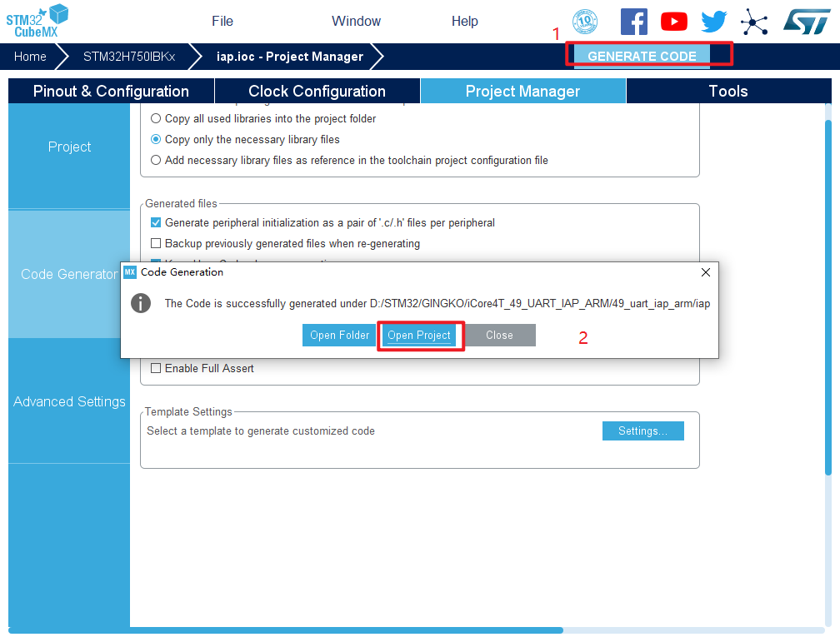This screenshot has height=642, width=840.
Task: Open the 10th anniversary badge icon
Action: pos(585,22)
